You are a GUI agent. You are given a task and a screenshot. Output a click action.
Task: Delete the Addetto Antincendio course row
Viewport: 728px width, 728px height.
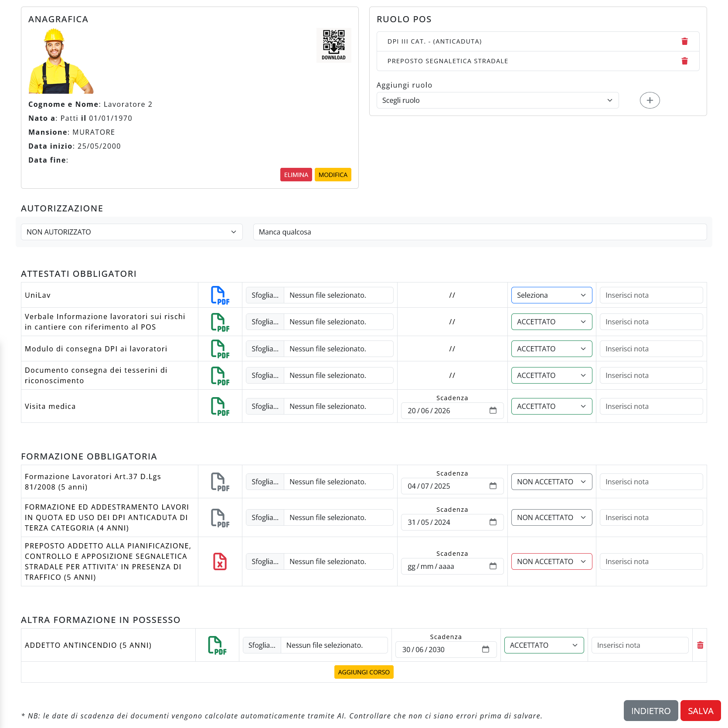click(700, 645)
